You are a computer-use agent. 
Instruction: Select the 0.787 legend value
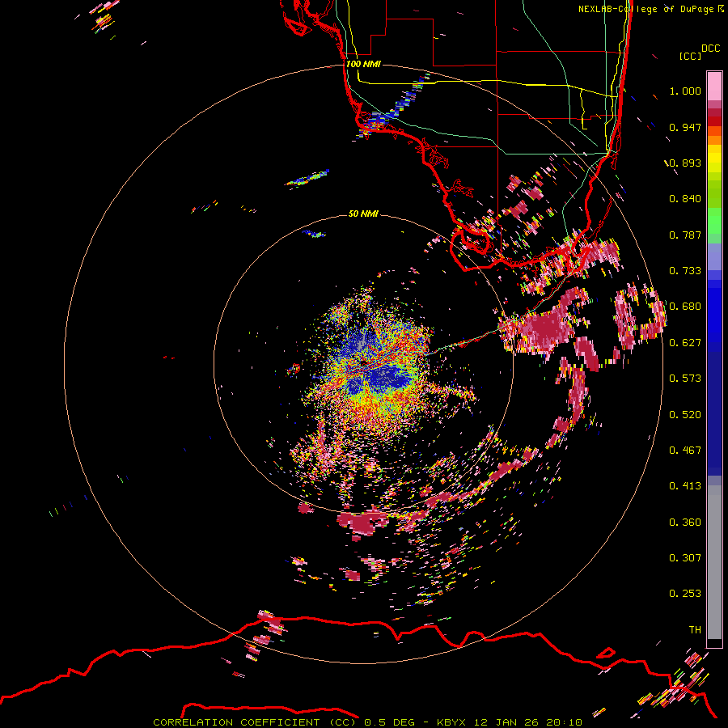(x=685, y=235)
